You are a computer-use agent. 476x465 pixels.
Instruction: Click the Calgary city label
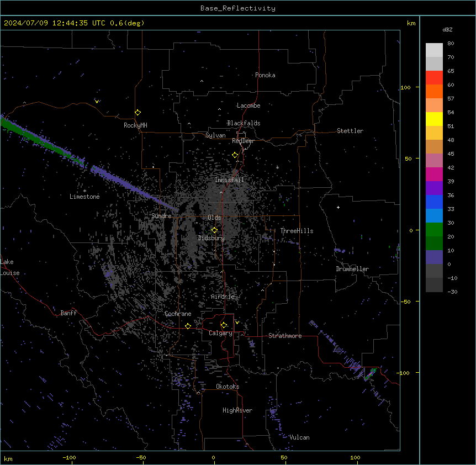click(220, 333)
